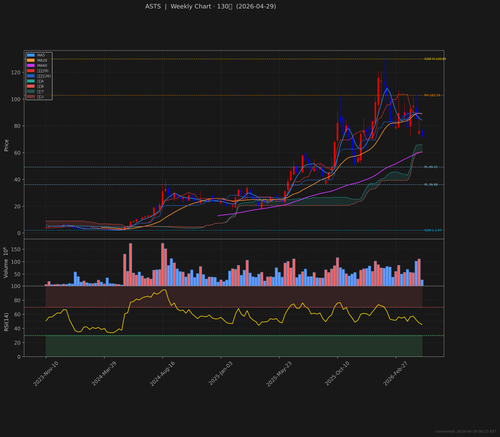Click the "2026-Feb-27" date label
500x437 pixels.
tap(396, 374)
